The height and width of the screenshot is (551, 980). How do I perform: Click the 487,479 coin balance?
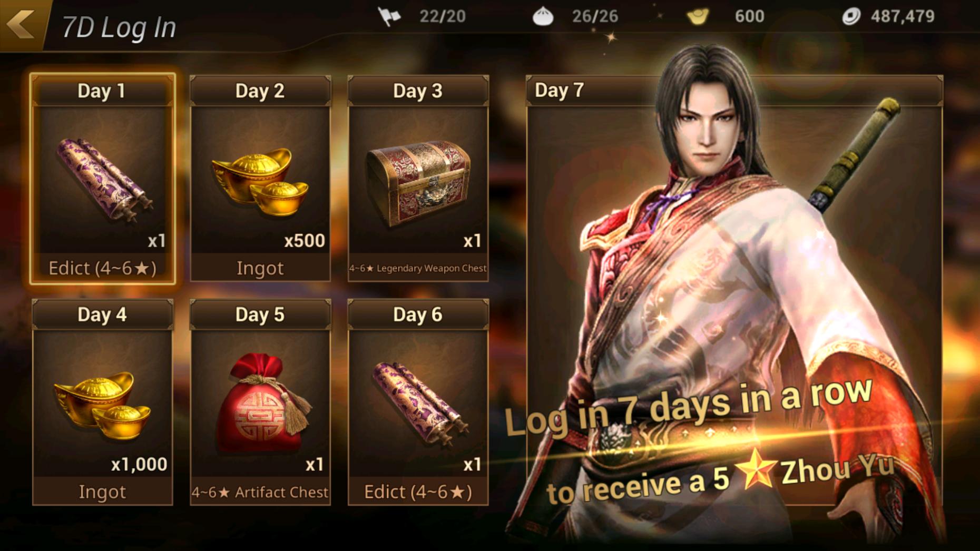[x=903, y=16]
